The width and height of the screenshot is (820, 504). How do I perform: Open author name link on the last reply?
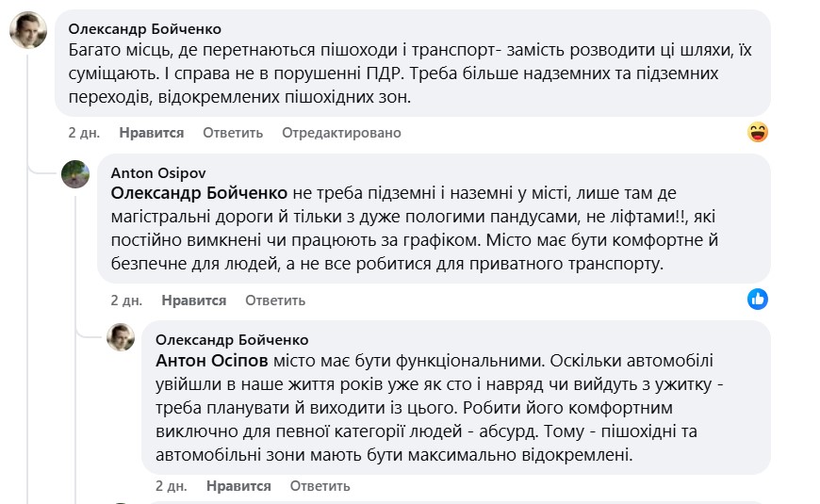click(231, 339)
